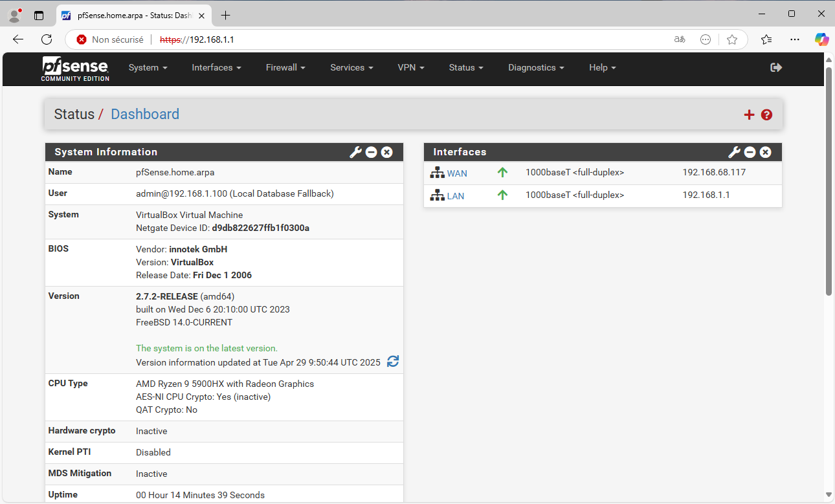Click the Dashboard breadcrumb link
Viewport: 835px width, 504px height.
[x=145, y=115]
